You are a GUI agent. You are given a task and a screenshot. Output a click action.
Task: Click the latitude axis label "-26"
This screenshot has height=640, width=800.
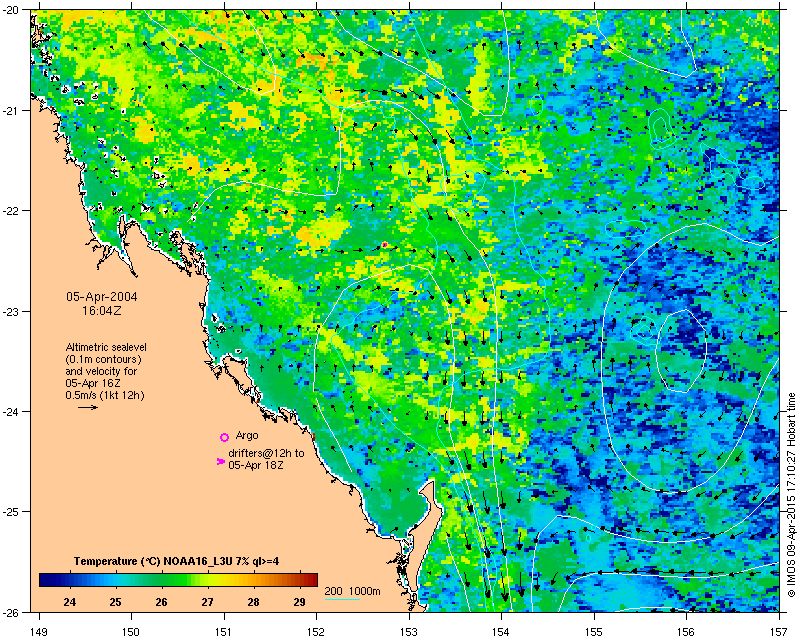pos(11,612)
